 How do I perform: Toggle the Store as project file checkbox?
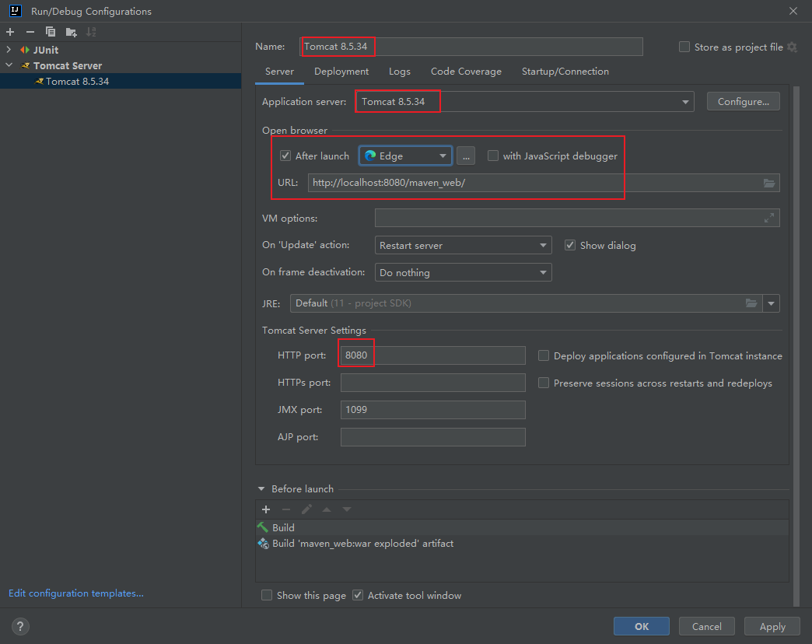tap(684, 47)
